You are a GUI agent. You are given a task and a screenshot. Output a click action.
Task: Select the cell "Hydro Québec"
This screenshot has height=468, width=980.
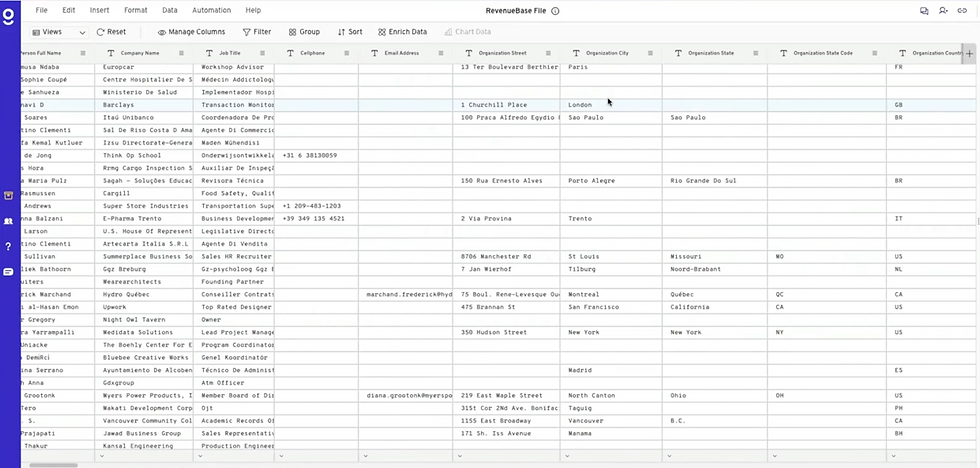[144, 294]
